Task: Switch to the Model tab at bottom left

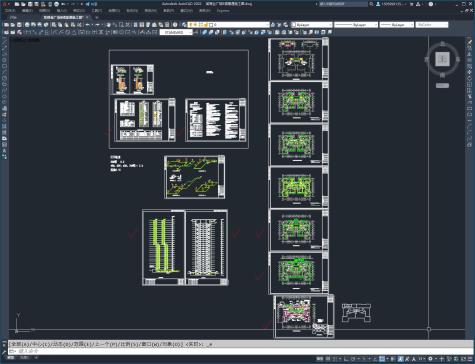Action: click(11, 358)
